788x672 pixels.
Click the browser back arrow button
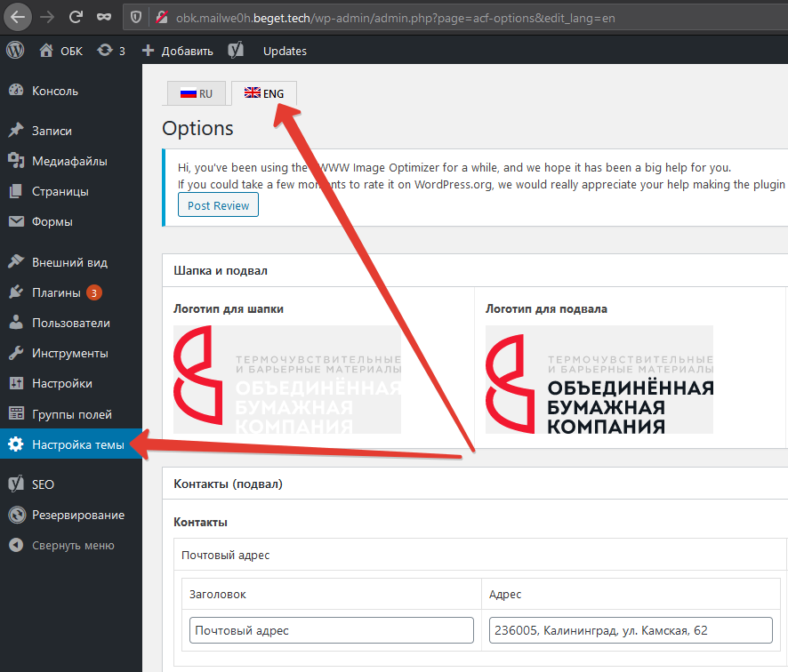pos(19,16)
